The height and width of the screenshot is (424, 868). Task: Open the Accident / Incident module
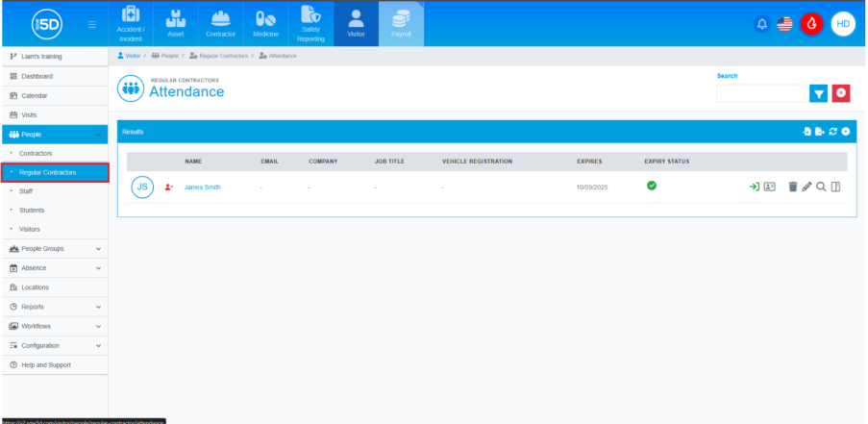[130, 24]
